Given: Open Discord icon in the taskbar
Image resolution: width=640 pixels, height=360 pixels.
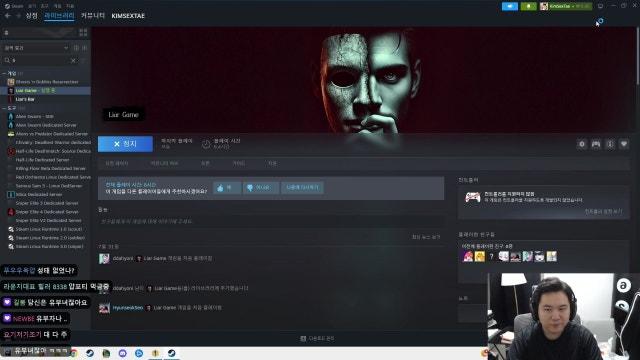Looking at the screenshot, I should pyautogui.click(x=122, y=353).
